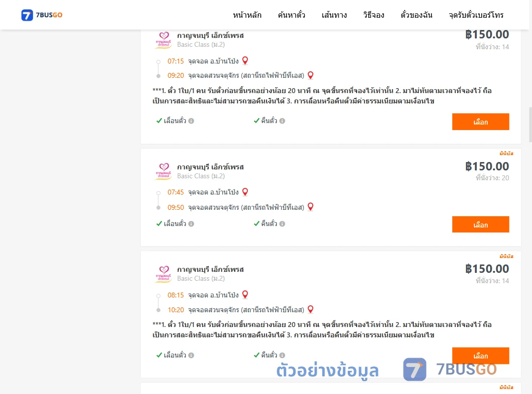Show map pin for 10:20 สวนจตุจักร stop
Screen dimensions: 532x394
[x=310, y=309]
